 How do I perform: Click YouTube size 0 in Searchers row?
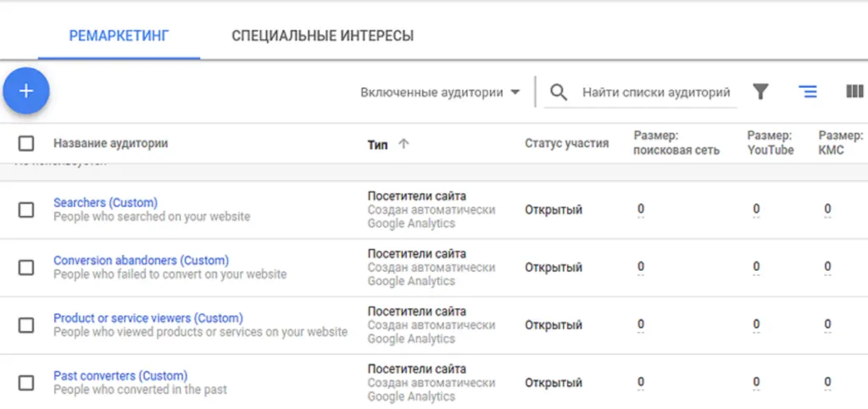[x=756, y=209]
